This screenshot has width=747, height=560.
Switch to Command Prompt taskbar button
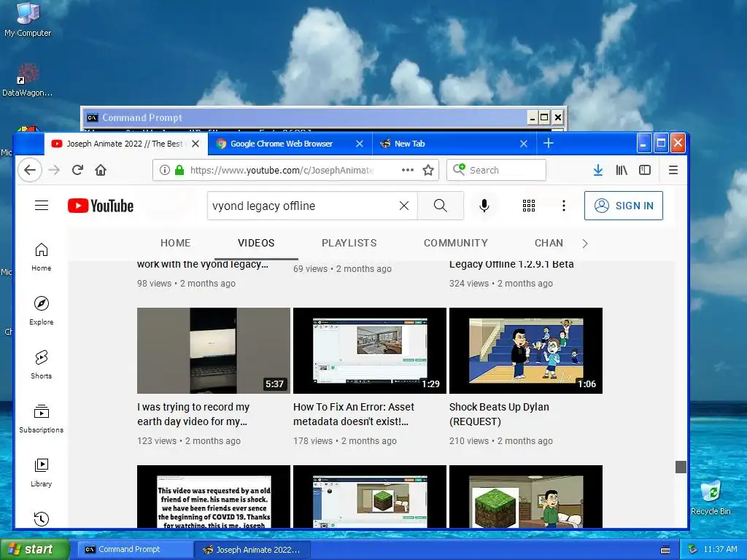coord(134,549)
